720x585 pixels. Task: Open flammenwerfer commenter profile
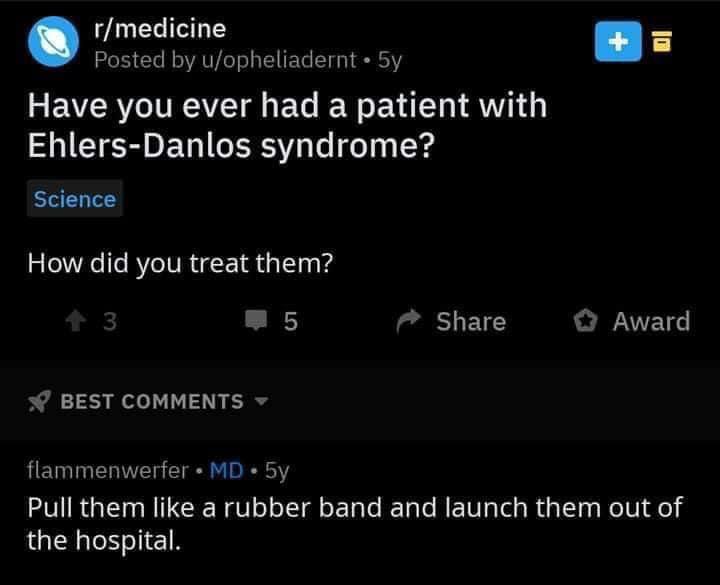click(108, 470)
